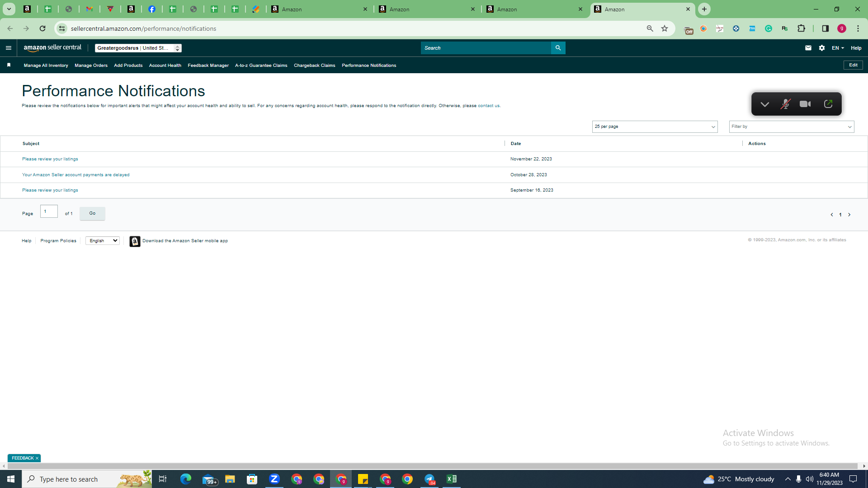Click the Edit favorites bar button

point(853,65)
